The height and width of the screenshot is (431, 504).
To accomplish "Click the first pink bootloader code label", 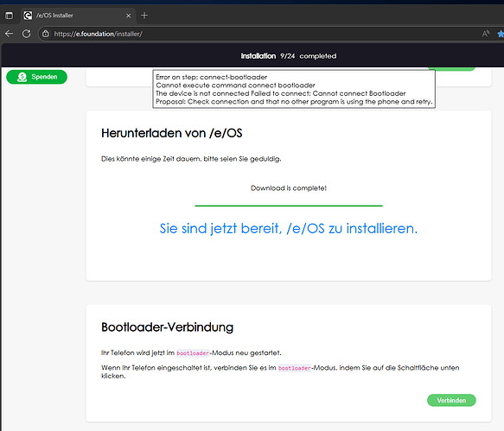I will [193, 353].
